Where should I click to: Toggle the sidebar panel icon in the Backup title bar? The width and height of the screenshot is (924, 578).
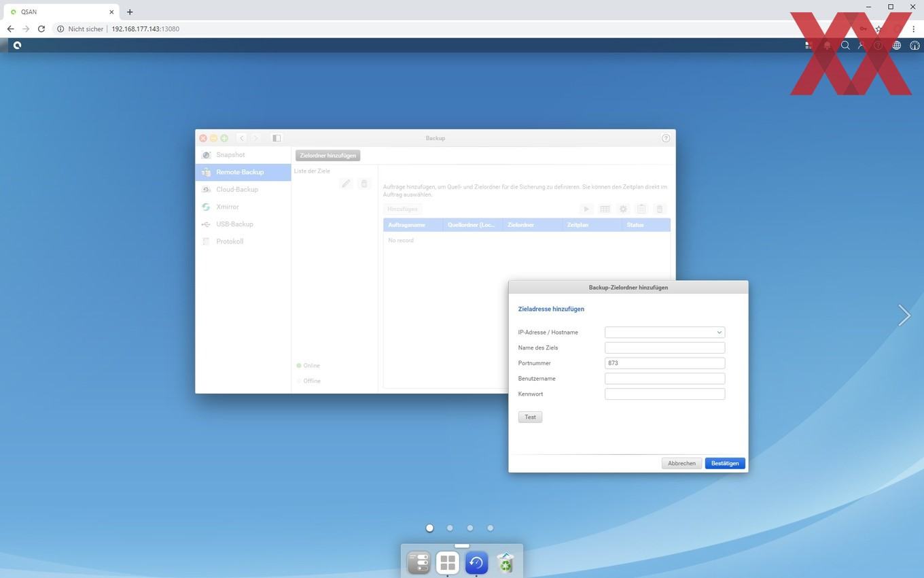(x=277, y=138)
